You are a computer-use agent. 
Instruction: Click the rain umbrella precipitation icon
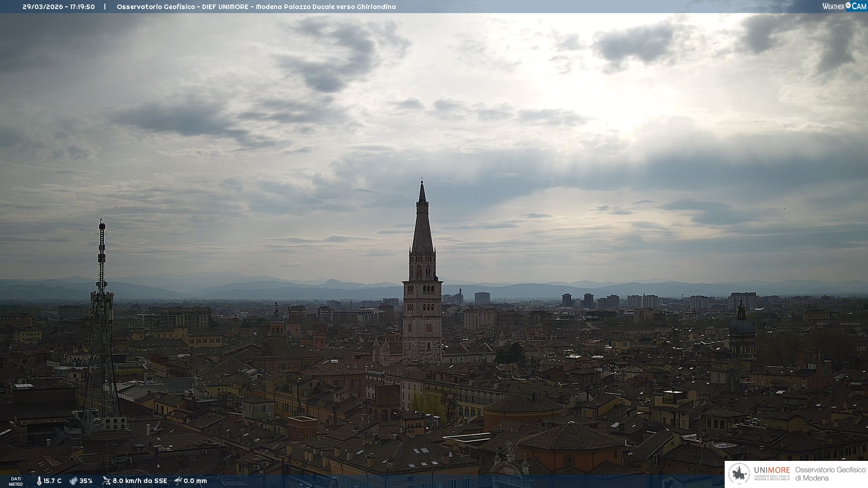pyautogui.click(x=178, y=481)
